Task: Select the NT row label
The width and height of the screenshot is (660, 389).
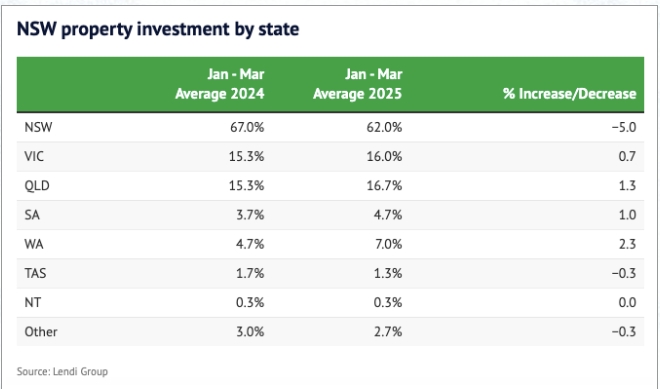Action: point(32,302)
